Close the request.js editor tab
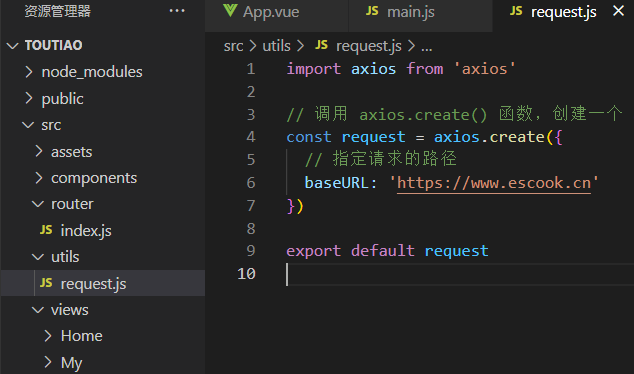 (618, 11)
